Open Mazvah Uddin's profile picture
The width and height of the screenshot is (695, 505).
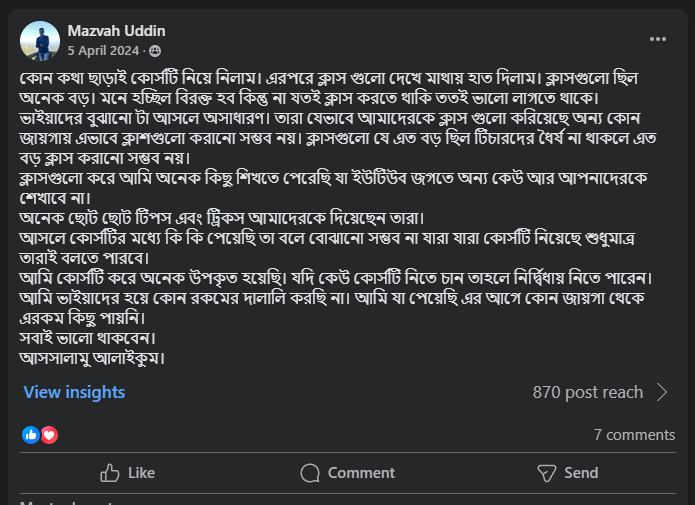click(x=40, y=40)
